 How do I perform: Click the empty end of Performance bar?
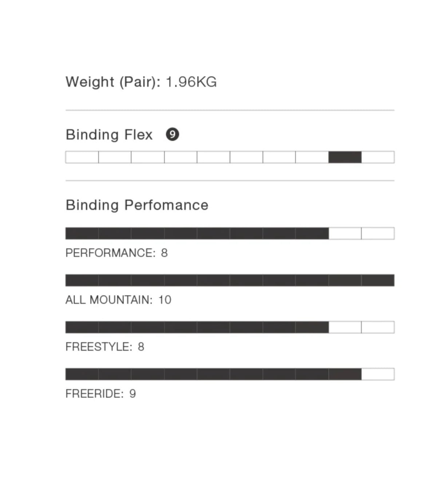[362, 233]
